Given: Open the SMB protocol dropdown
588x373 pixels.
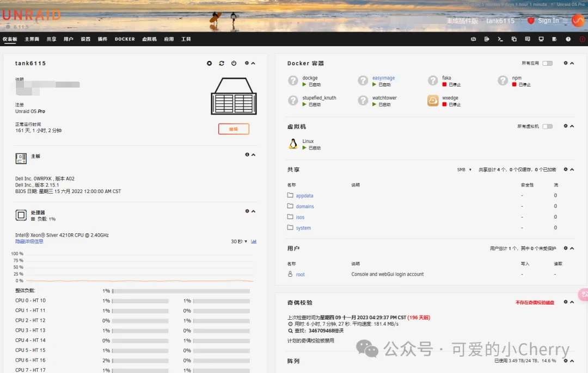Looking at the screenshot, I should pos(464,170).
